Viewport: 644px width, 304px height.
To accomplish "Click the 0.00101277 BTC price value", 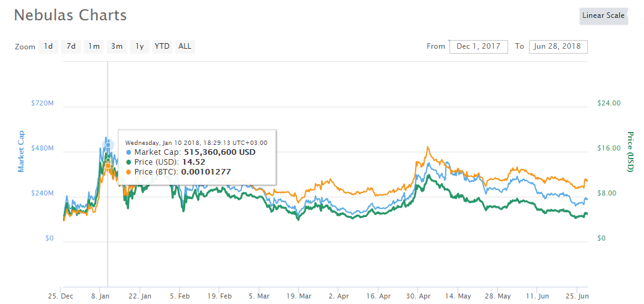I will tap(206, 171).
